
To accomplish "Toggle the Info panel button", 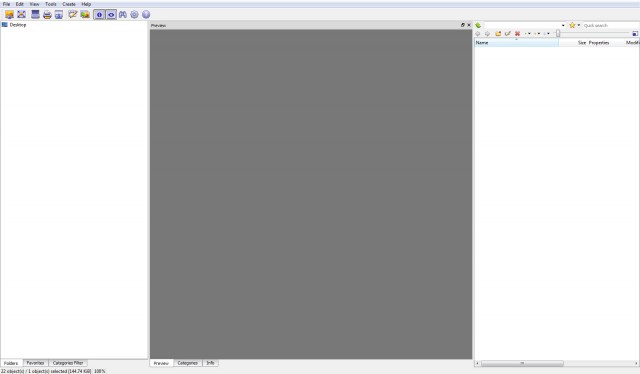I will [x=99, y=15].
